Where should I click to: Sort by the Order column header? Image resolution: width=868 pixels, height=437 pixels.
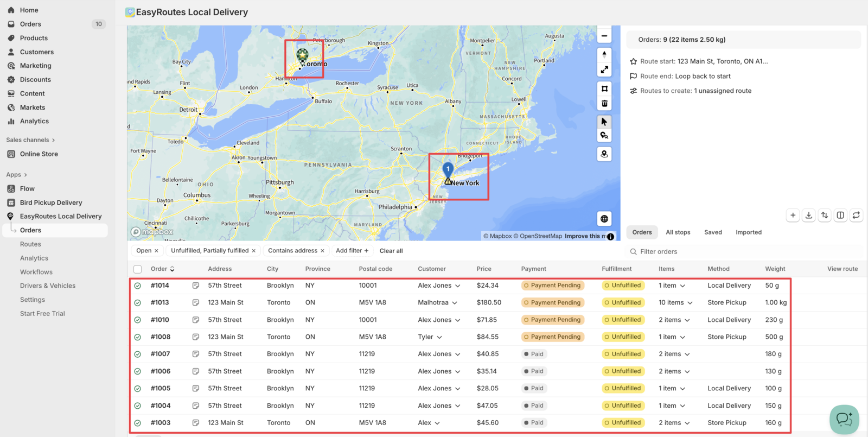162,269
